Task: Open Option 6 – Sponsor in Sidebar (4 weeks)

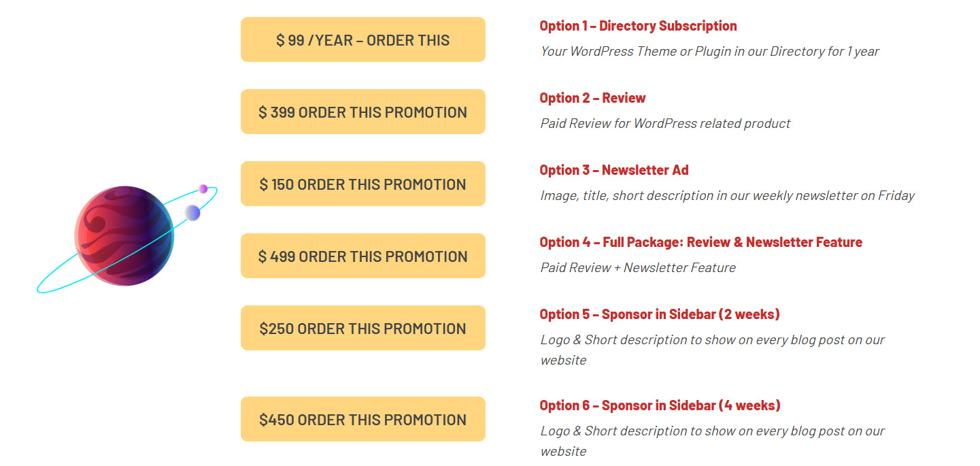Action: tap(659, 405)
